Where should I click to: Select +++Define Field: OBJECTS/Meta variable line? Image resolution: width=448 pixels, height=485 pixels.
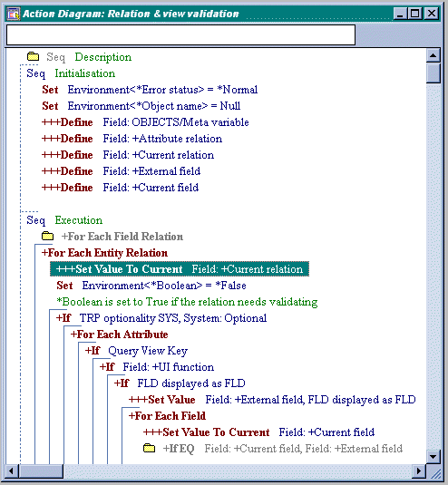tap(145, 122)
